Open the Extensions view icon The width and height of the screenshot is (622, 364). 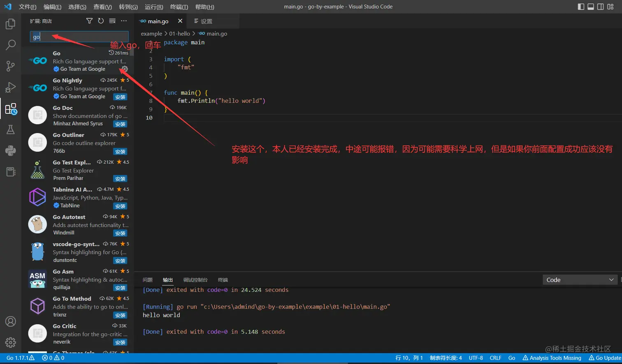(11, 108)
